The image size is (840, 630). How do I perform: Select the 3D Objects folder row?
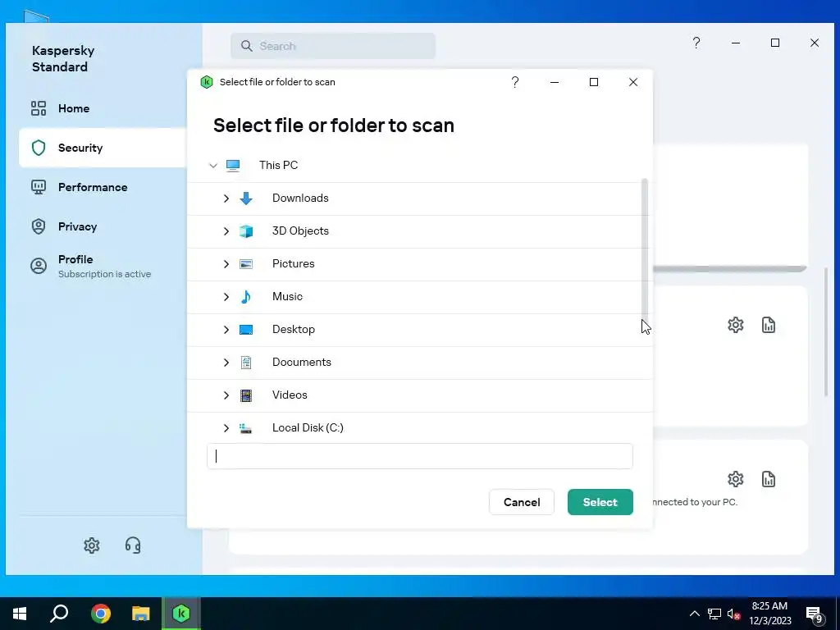419,231
